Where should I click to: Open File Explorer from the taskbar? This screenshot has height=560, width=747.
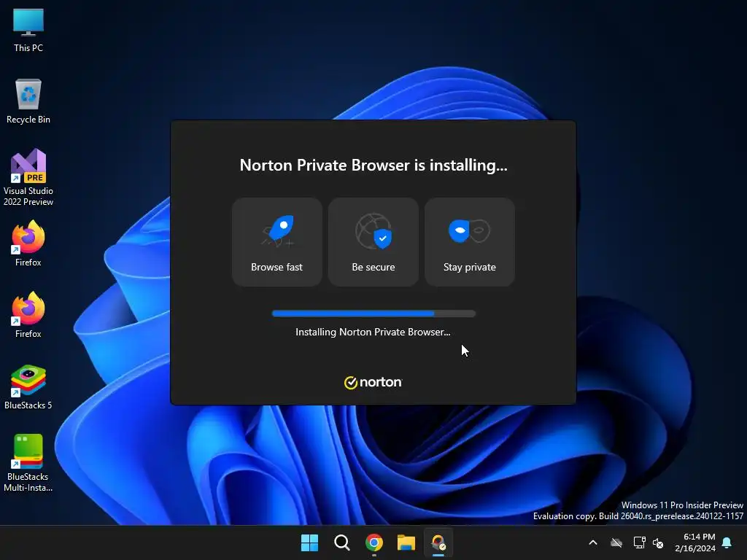[406, 542]
